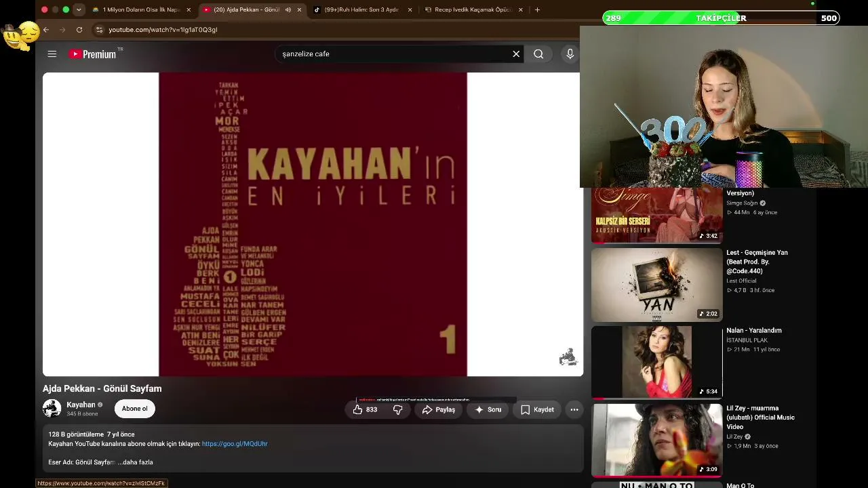
Task: Share the video using Paylaş
Action: [x=438, y=409]
